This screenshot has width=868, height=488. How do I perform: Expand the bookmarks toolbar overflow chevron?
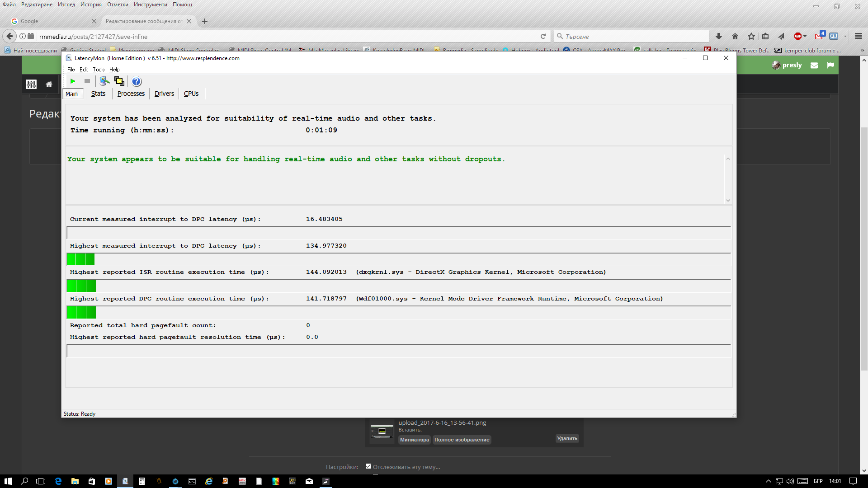pos(862,51)
